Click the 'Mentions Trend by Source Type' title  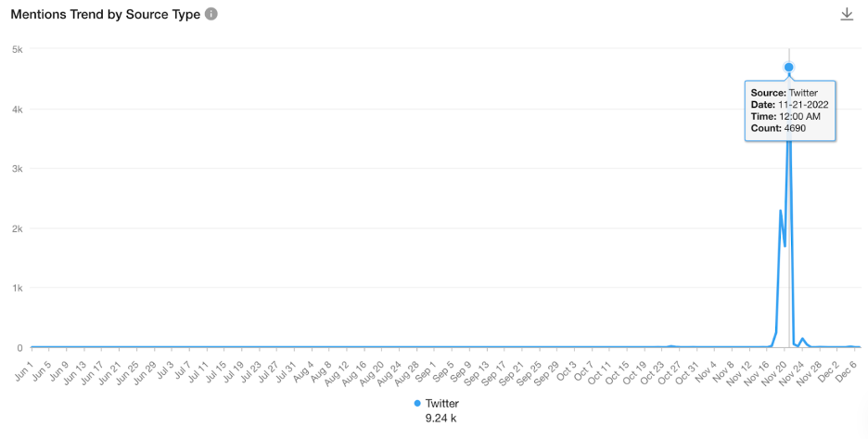click(105, 15)
